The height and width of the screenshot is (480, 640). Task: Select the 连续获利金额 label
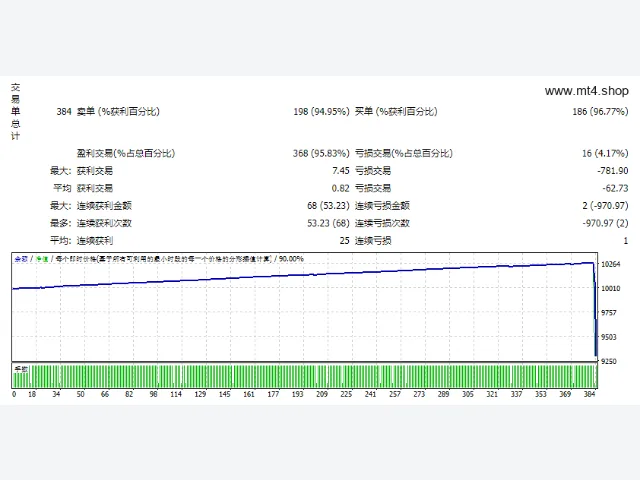[x=104, y=206]
